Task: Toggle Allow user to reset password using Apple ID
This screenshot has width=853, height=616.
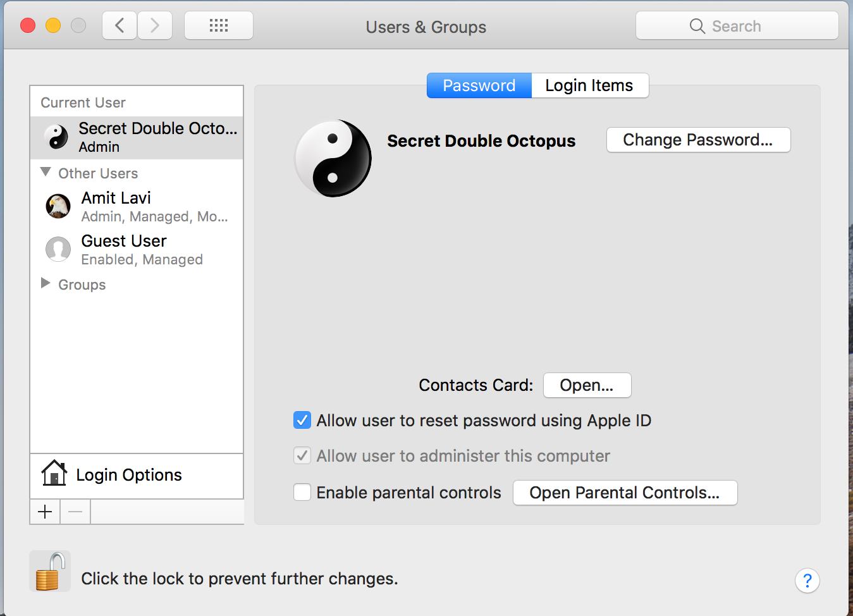Action: click(302, 420)
